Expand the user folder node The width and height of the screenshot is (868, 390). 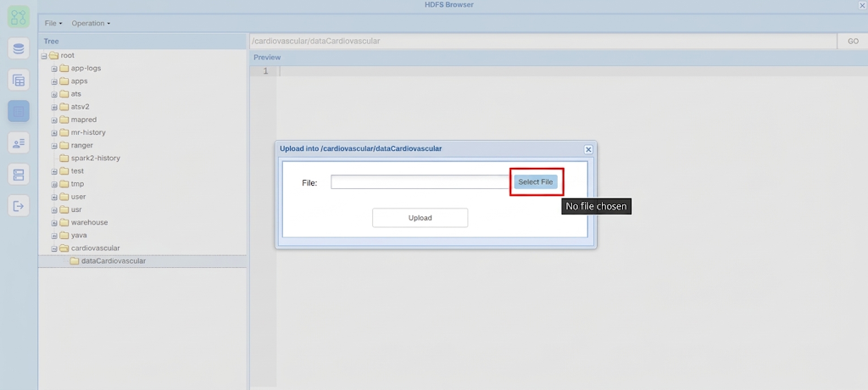(54, 197)
